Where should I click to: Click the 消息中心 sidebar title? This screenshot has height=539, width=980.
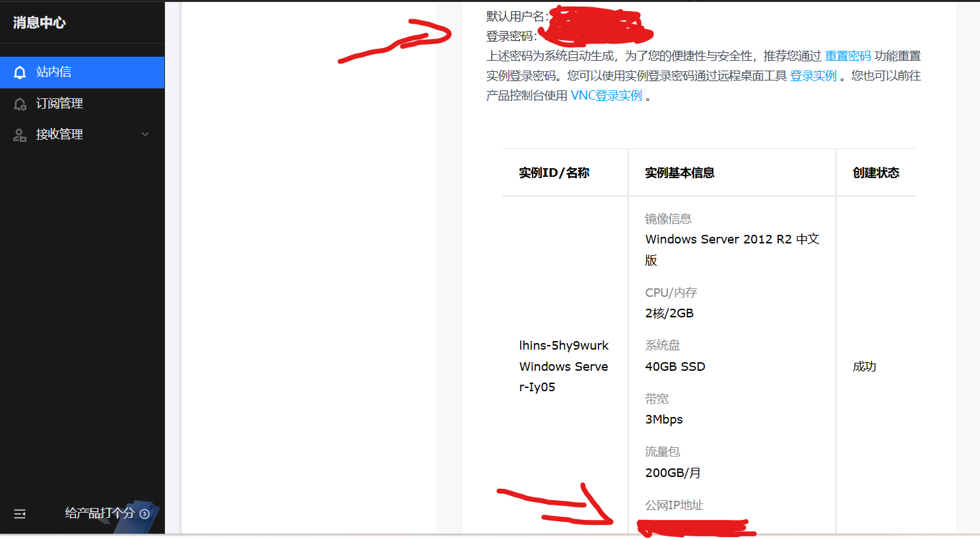click(40, 22)
